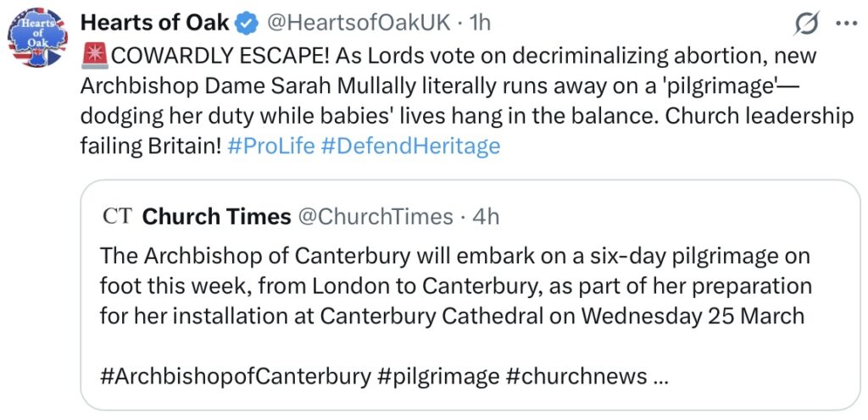The height and width of the screenshot is (420, 868).
Task: Click the CT Church Times logo
Action: [x=116, y=217]
